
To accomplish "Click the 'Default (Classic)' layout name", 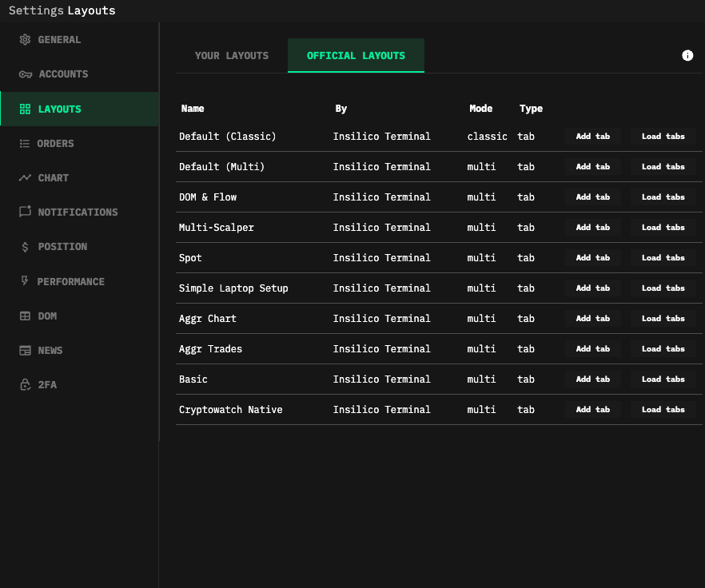I will click(x=228, y=136).
